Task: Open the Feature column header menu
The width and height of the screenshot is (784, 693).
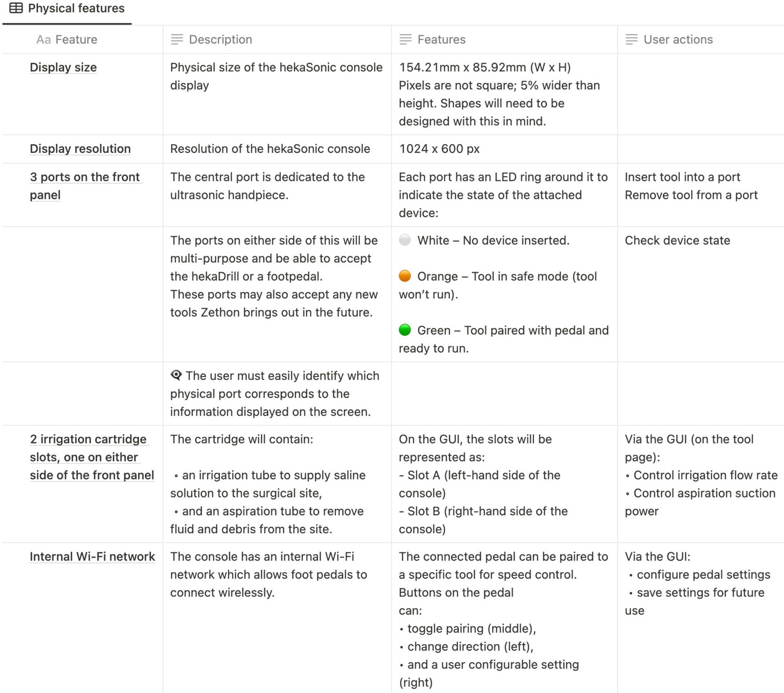Action: [76, 40]
